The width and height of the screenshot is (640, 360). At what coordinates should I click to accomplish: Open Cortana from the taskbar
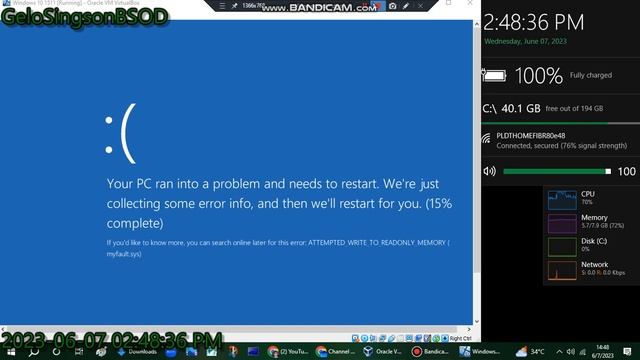pyautogui.click(x=56, y=351)
